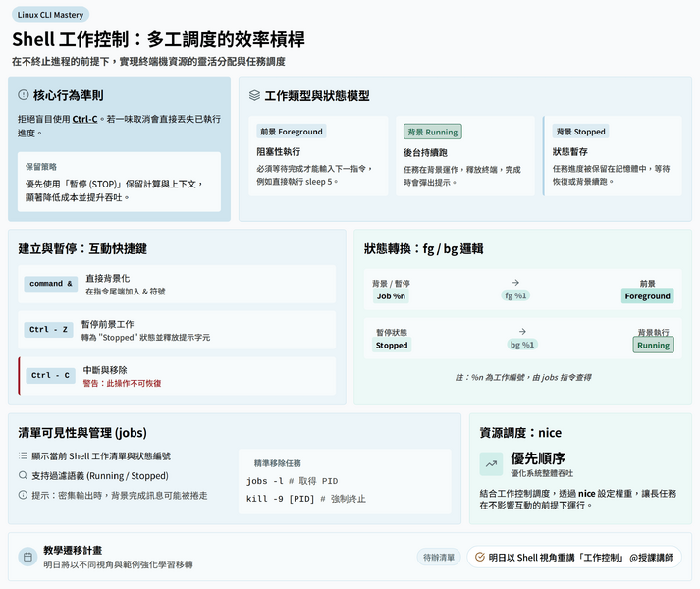Click the 狀態暫存 heading

tap(570, 152)
